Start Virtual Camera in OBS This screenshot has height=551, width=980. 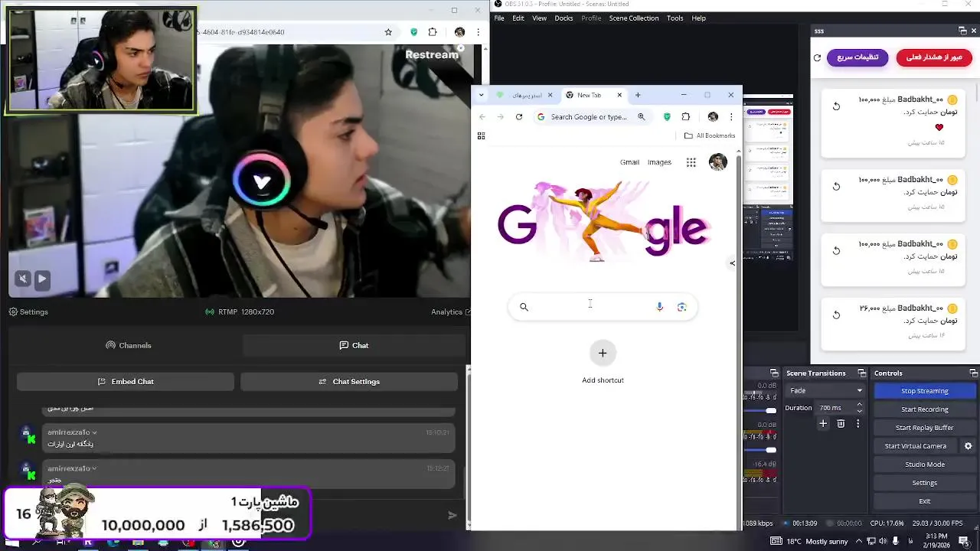click(x=916, y=446)
